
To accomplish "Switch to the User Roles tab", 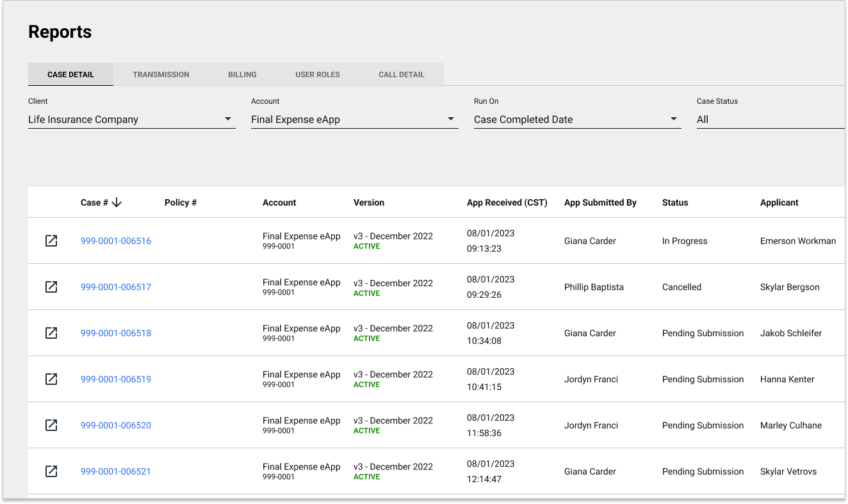I will (x=318, y=74).
